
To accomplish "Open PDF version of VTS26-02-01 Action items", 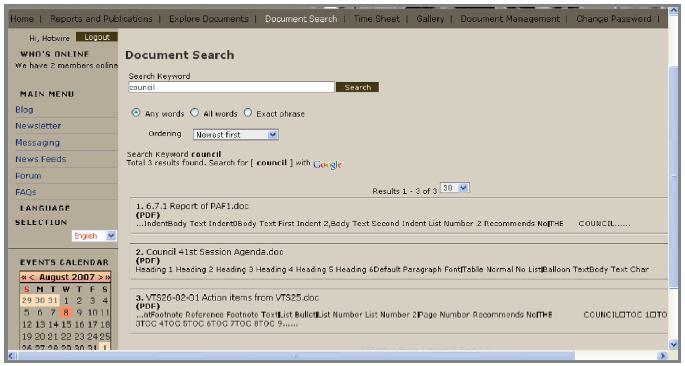I will pyautogui.click(x=148, y=307).
